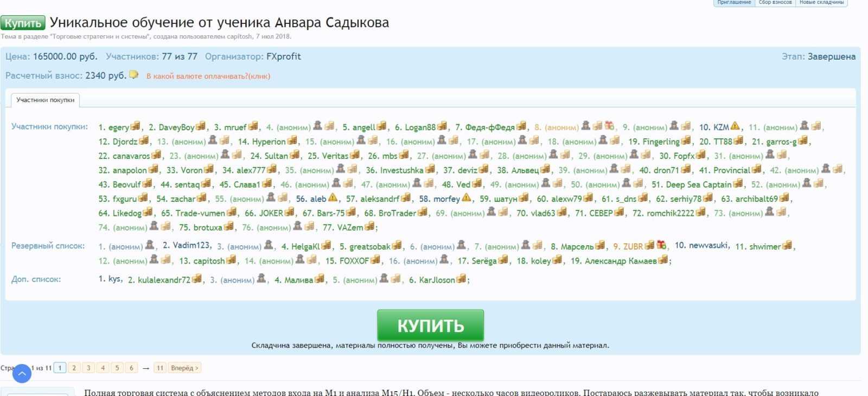Image resolution: width=868 pixels, height=396 pixels.
Task: Click the price text 165000.00 руб.
Action: (x=65, y=56)
